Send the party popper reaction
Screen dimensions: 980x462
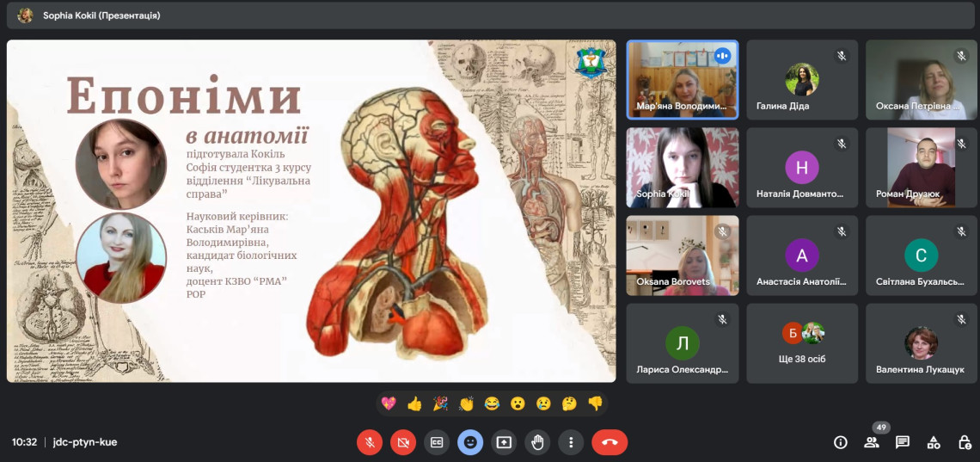(440, 403)
